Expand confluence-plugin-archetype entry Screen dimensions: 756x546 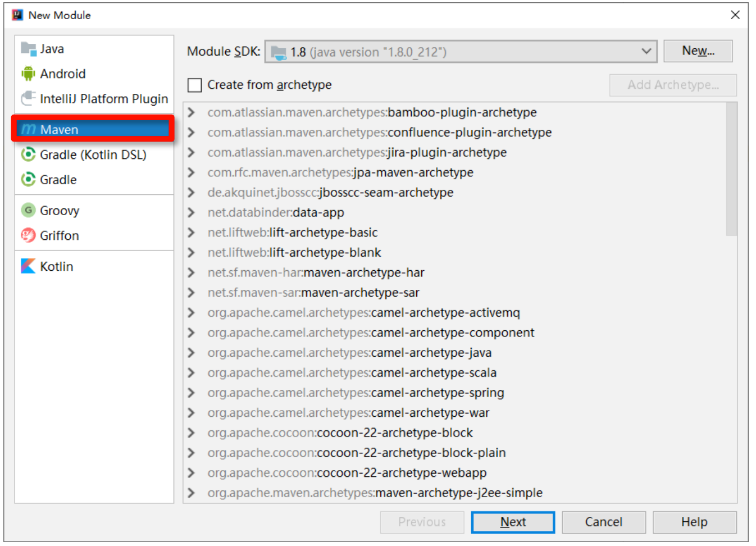click(192, 132)
